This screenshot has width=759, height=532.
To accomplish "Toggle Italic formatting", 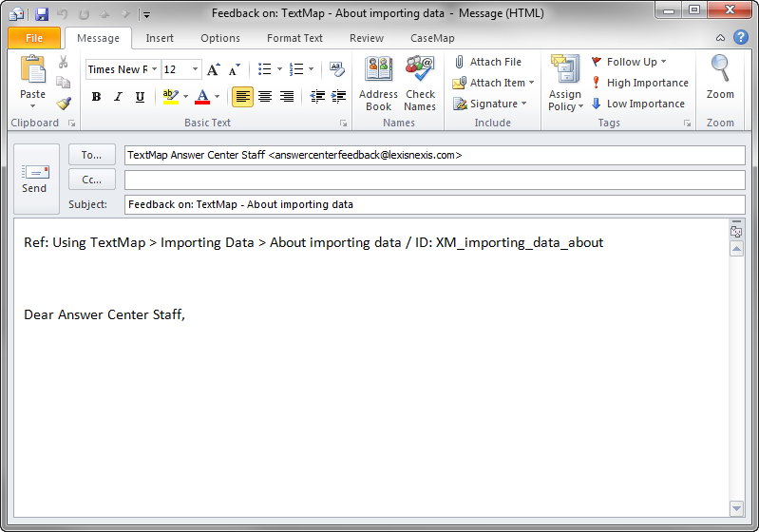I will (x=118, y=97).
